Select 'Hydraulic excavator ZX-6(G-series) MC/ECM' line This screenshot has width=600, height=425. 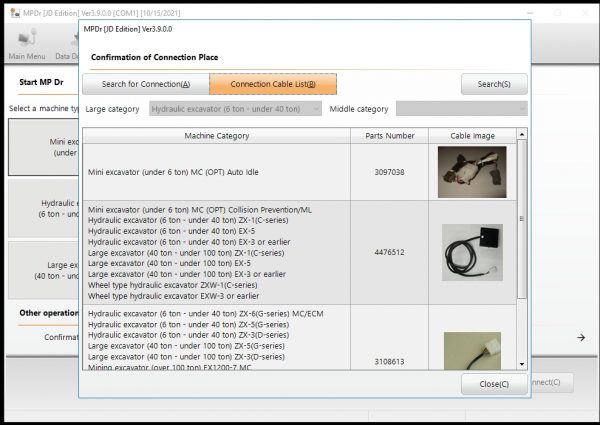point(205,314)
